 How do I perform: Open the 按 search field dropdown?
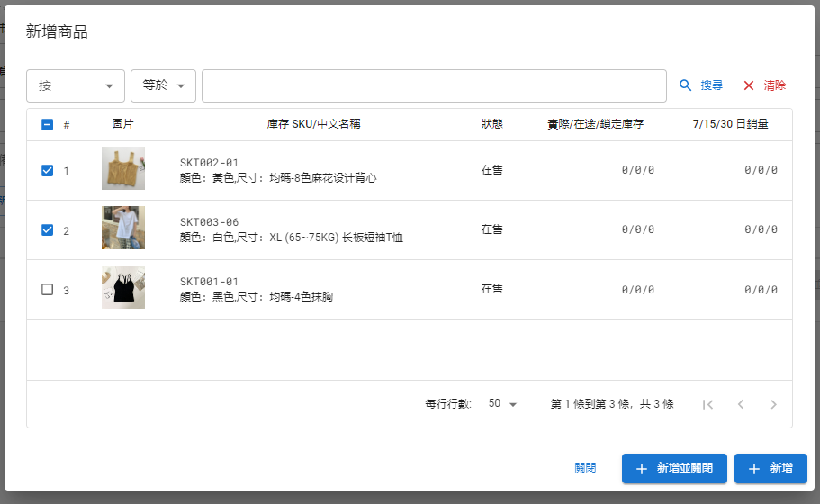(x=76, y=85)
